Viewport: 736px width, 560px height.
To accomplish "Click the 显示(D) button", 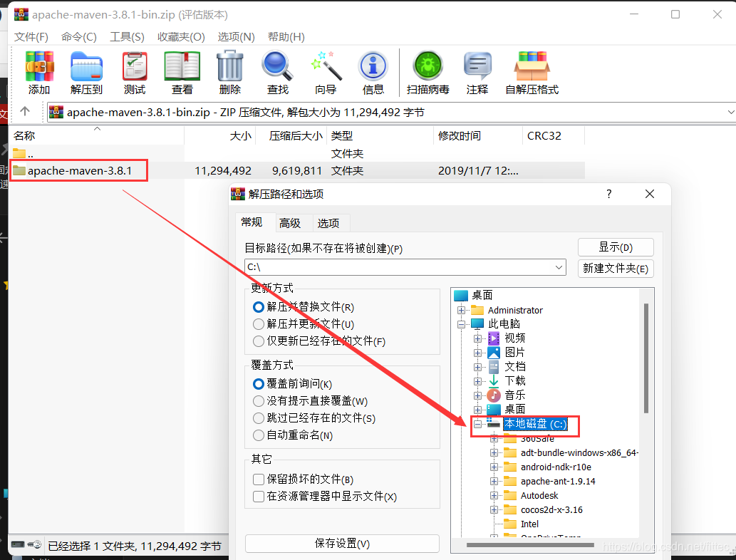I will pos(616,247).
